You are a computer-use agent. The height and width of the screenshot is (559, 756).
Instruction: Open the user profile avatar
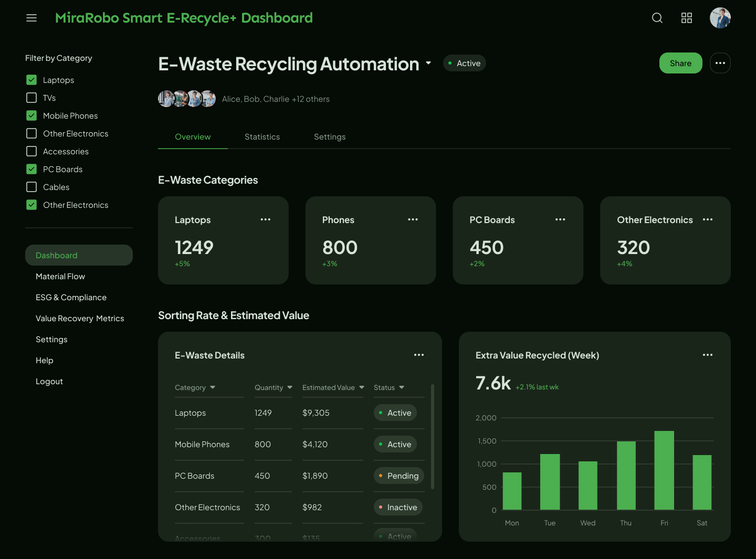point(720,18)
